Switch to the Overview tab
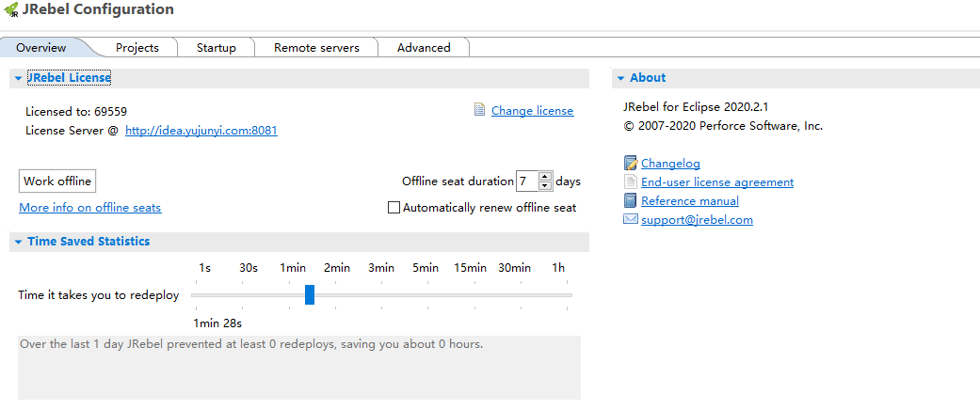The image size is (980, 410). point(41,47)
